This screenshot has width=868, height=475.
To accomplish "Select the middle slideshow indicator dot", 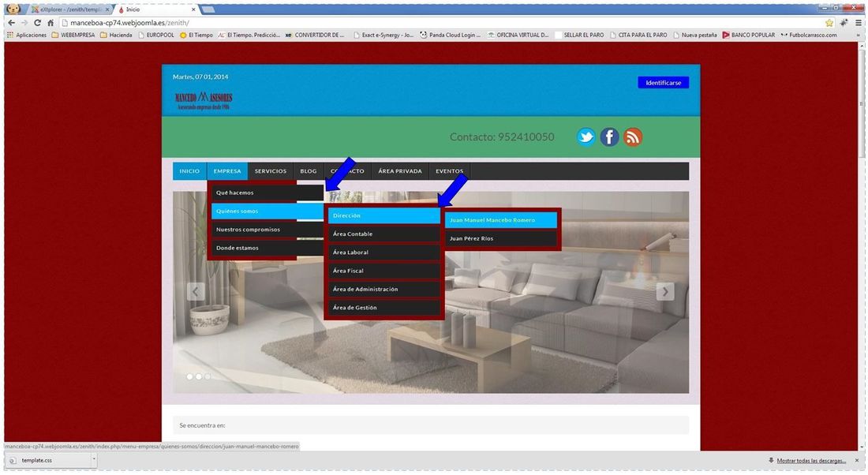I will coord(199,376).
